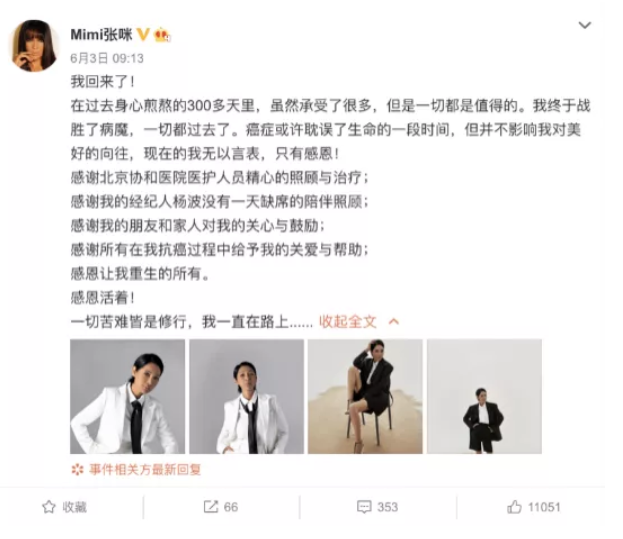Click the 353 comment count
This screenshot has width=623, height=539.
coord(387,507)
